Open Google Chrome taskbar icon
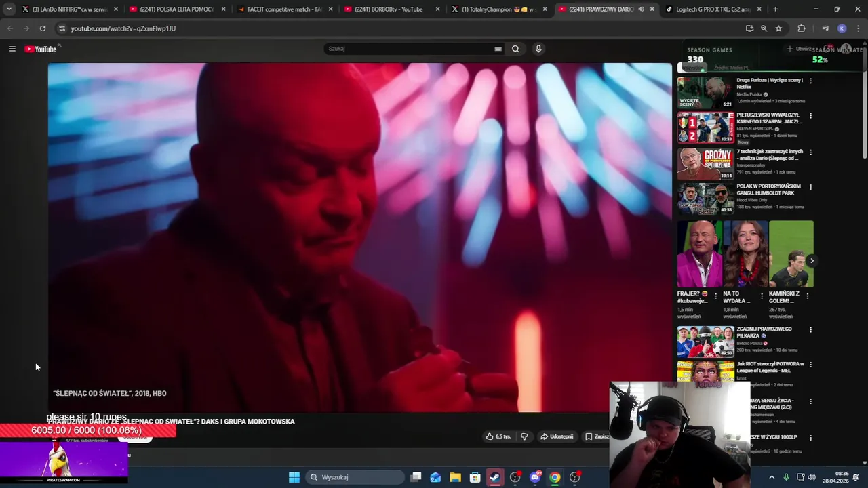 pos(555,477)
